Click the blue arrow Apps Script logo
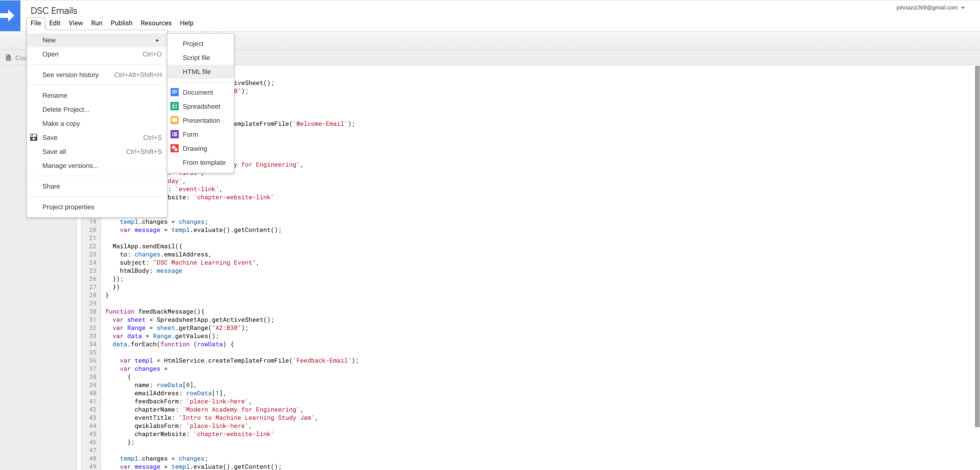Viewport: 980px width, 470px height. pyautogui.click(x=10, y=16)
